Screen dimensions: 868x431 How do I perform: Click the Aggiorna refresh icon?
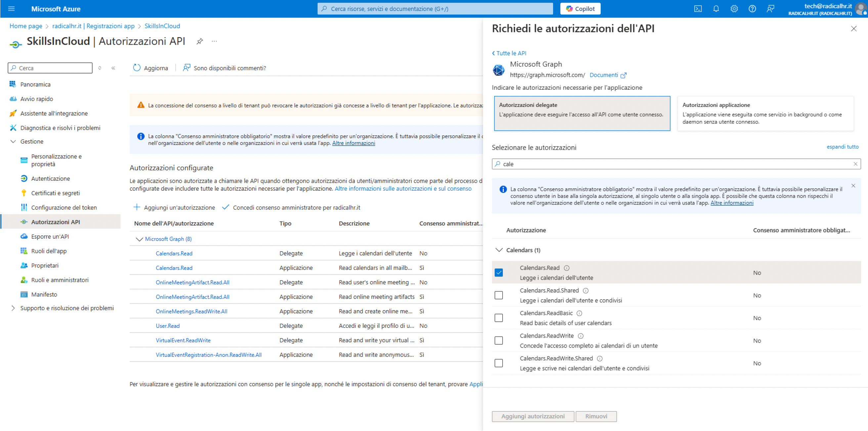(x=137, y=68)
